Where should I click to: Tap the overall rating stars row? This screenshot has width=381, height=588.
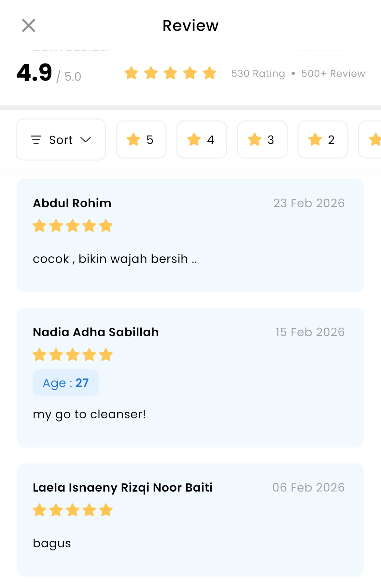(x=170, y=73)
